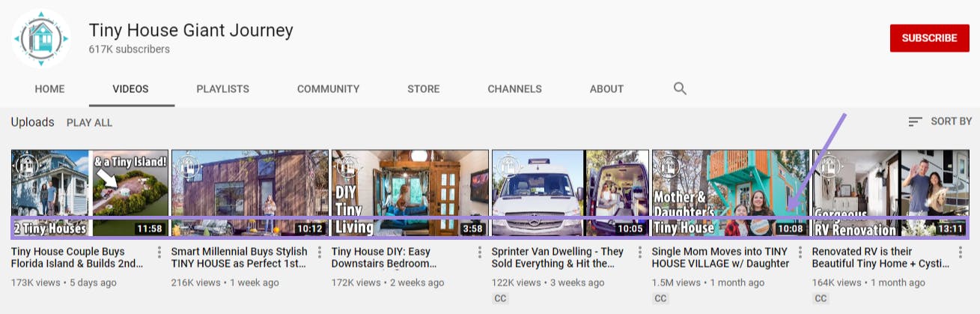Open options menu for Tiny House DIY video
Viewport: 980px width, 314px height.
(x=480, y=252)
